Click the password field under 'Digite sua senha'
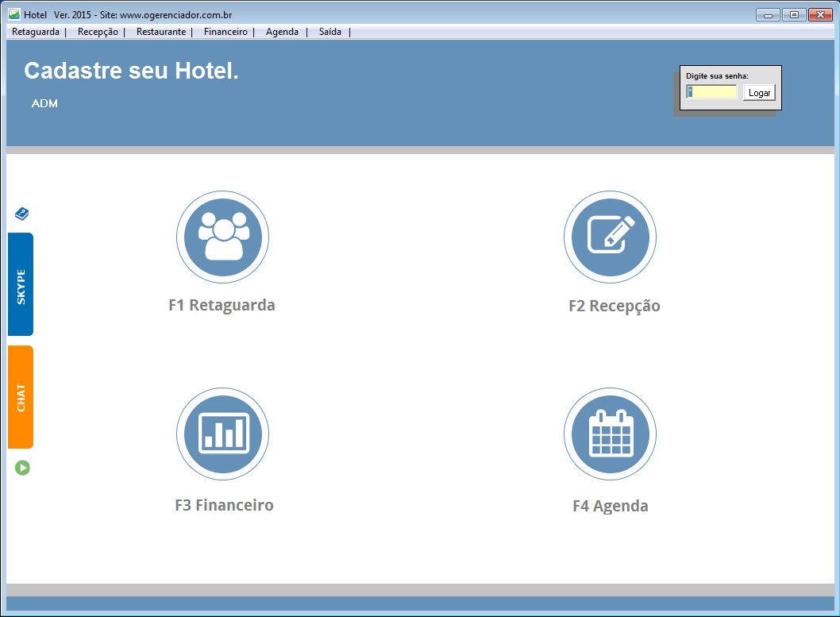Image resolution: width=840 pixels, height=617 pixels. pyautogui.click(x=712, y=92)
